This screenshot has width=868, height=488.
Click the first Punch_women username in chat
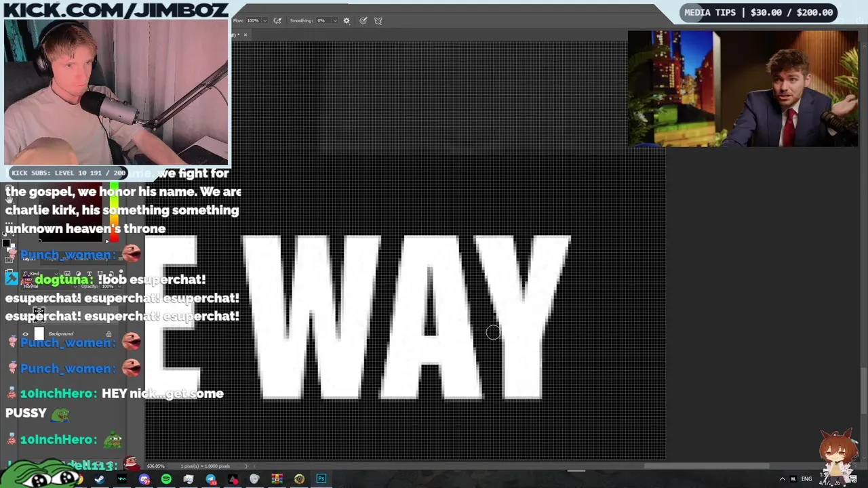coord(65,255)
